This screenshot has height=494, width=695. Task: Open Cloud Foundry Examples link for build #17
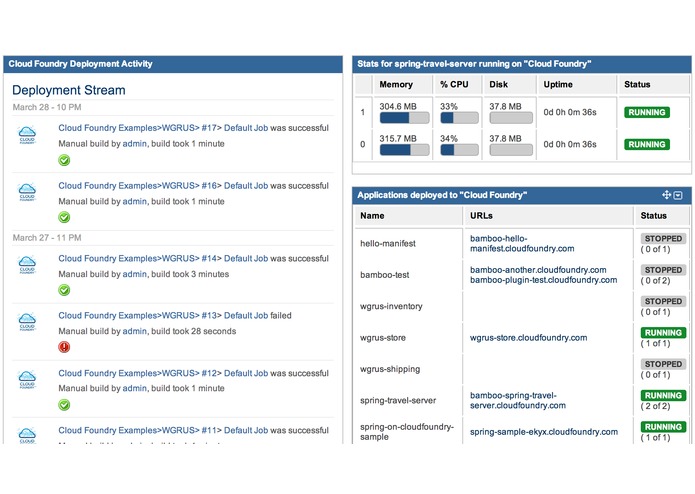(108, 128)
